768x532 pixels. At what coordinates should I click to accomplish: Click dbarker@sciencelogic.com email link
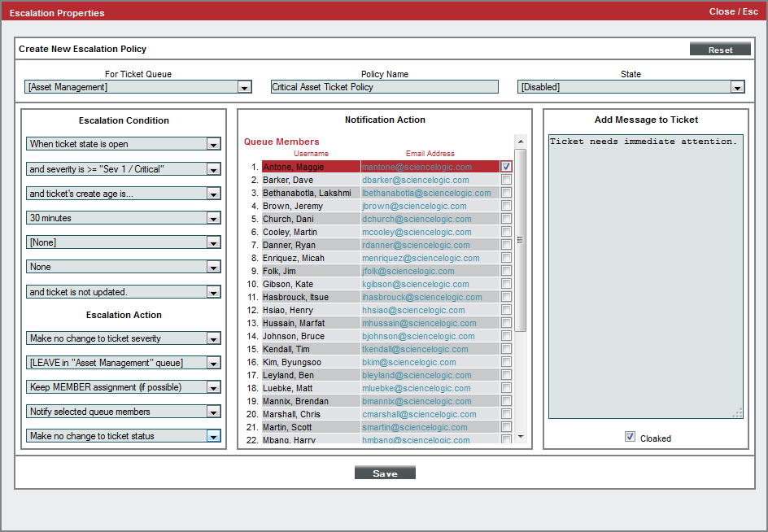(x=415, y=180)
